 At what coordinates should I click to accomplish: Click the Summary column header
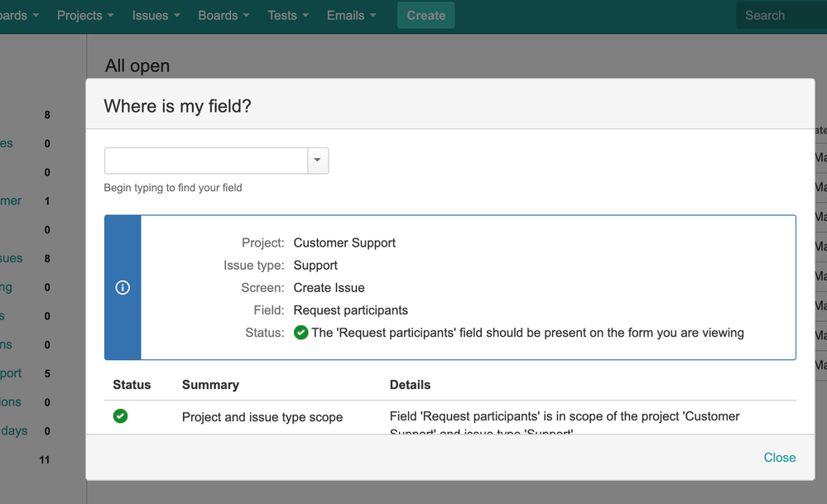pos(210,385)
